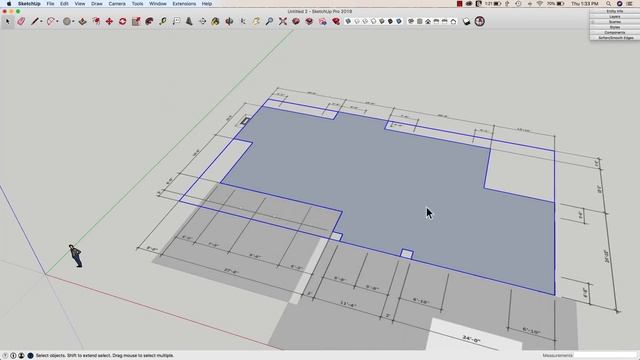Select the red four-arrow Move tool

pos(109,21)
